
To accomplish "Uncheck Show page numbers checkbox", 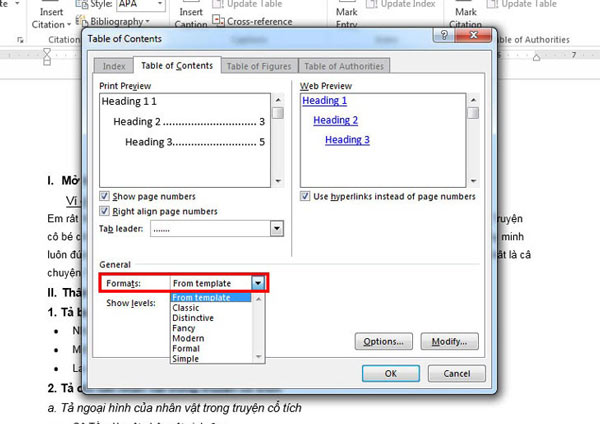I will point(105,197).
